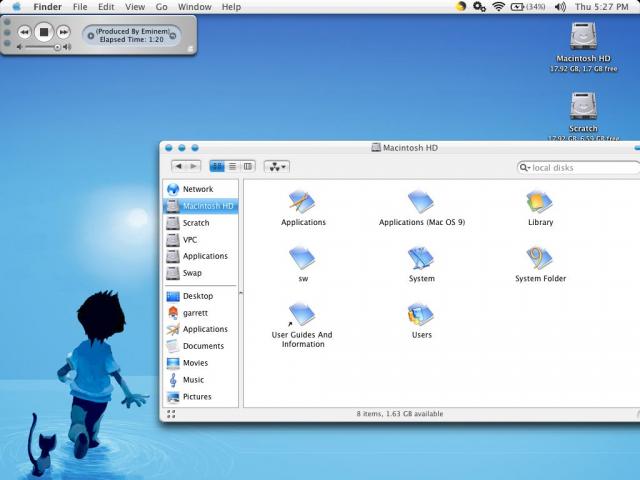This screenshot has height=480, width=640.
Task: Click the left circular button in iTunes display
Action: [x=91, y=36]
